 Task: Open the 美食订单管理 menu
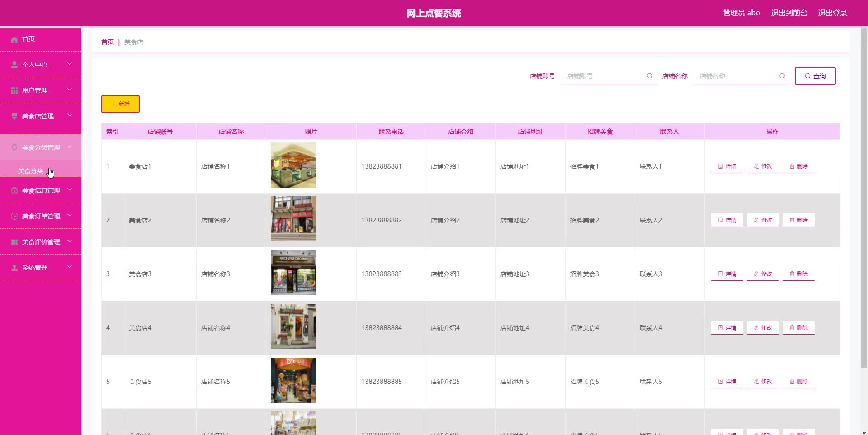point(41,216)
